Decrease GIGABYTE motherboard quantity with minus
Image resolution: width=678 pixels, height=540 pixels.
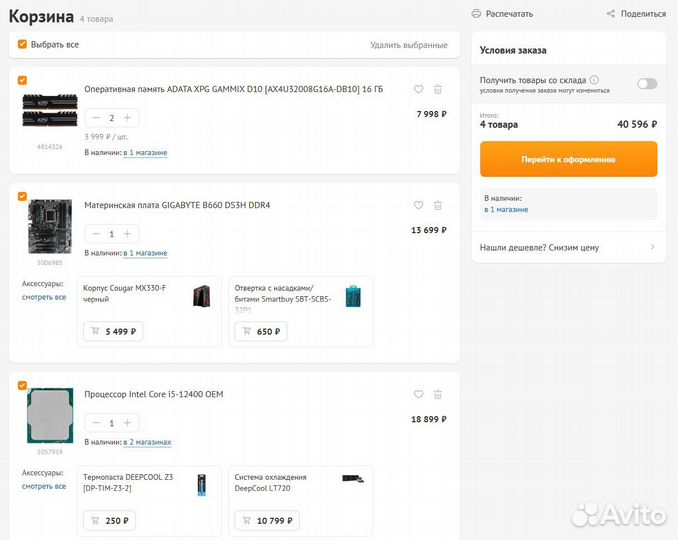pyautogui.click(x=96, y=234)
